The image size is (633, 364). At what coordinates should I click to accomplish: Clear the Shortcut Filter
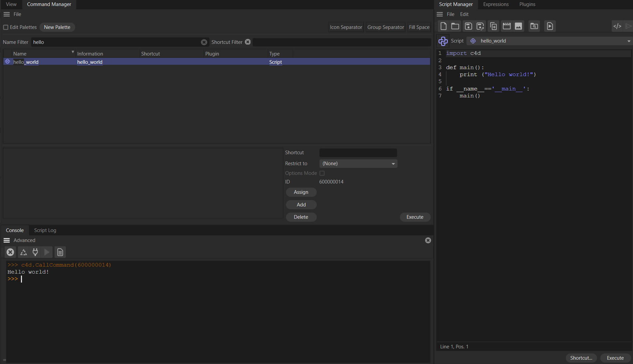tap(248, 42)
